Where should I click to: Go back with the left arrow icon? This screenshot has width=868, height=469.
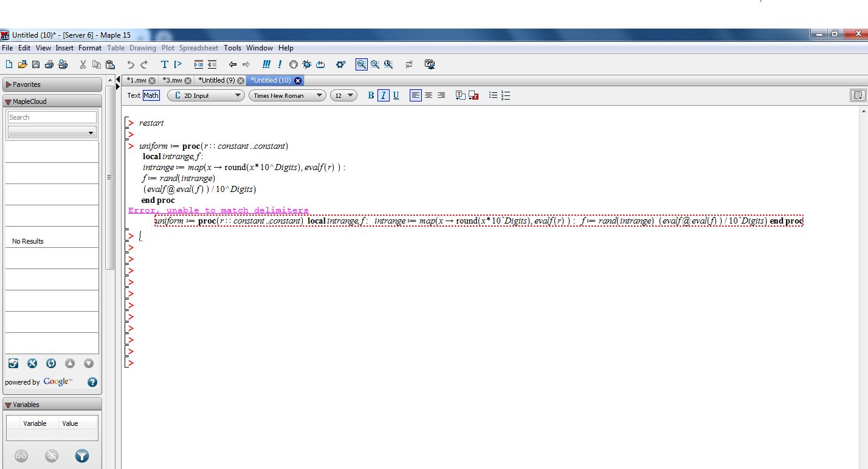(x=232, y=64)
